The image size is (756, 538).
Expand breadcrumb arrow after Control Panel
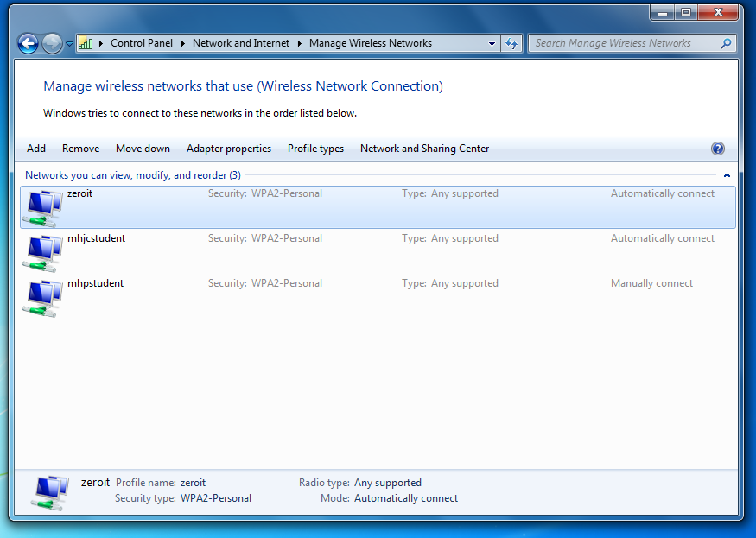click(x=183, y=43)
